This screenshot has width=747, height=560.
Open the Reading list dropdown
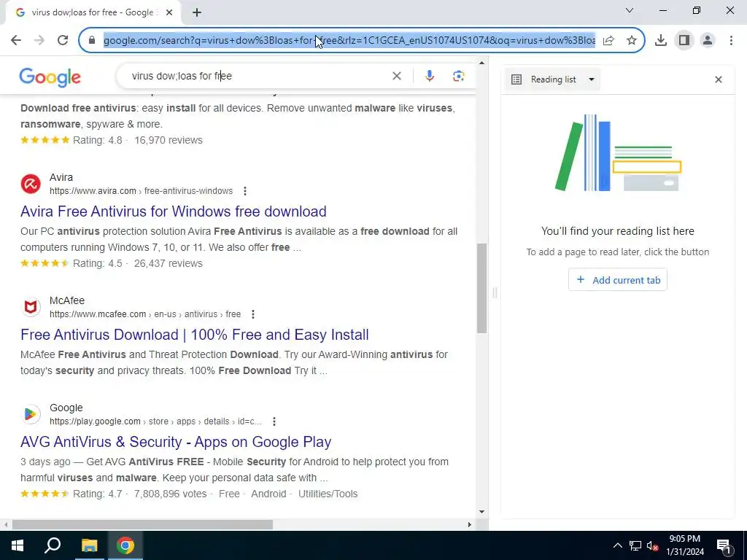pos(553,79)
